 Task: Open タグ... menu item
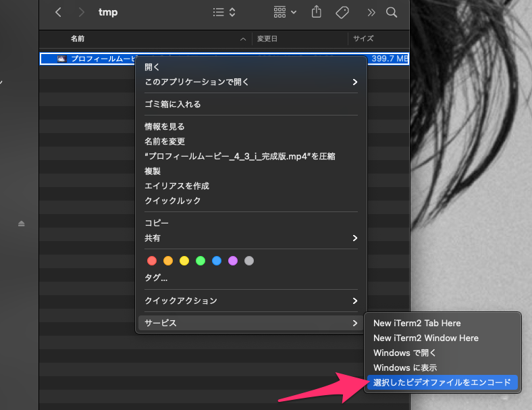[x=251, y=278]
